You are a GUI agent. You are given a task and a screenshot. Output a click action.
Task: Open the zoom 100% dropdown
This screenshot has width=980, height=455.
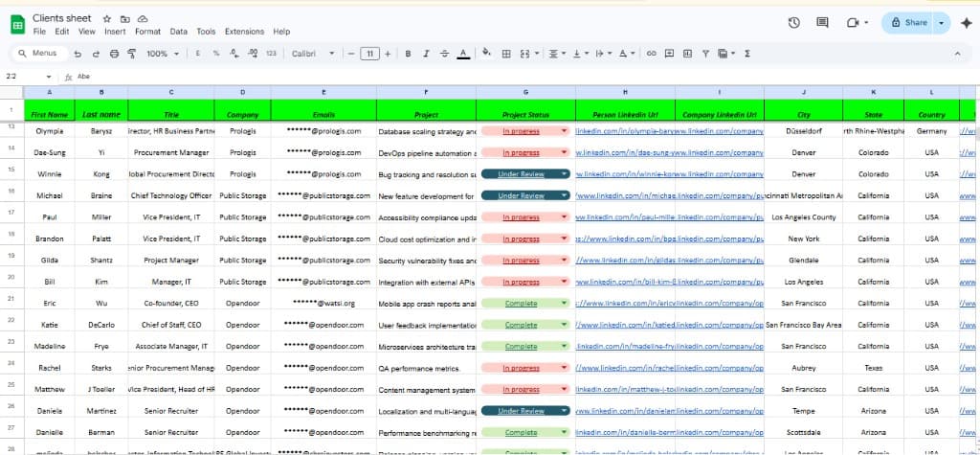(x=163, y=54)
